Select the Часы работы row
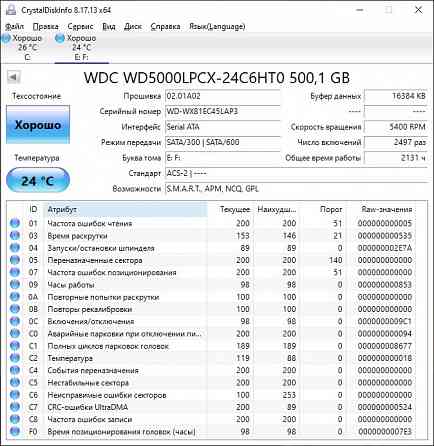This screenshot has width=434, height=446. 212,285
